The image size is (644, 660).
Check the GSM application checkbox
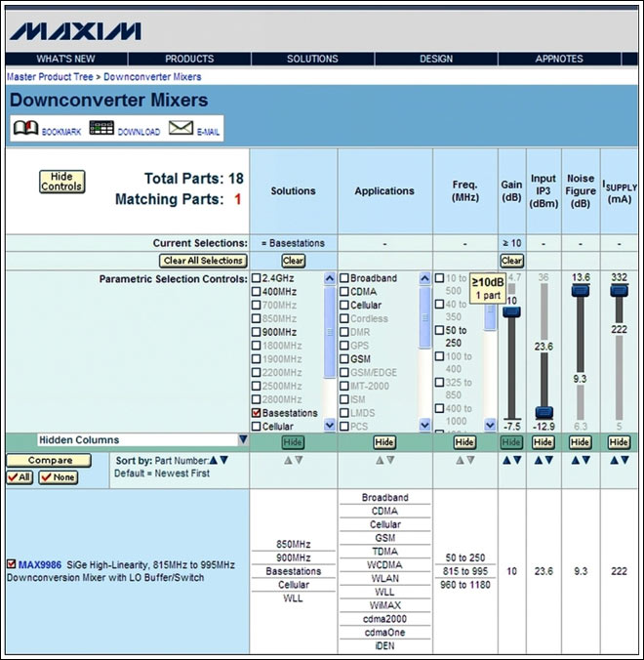pyautogui.click(x=344, y=359)
